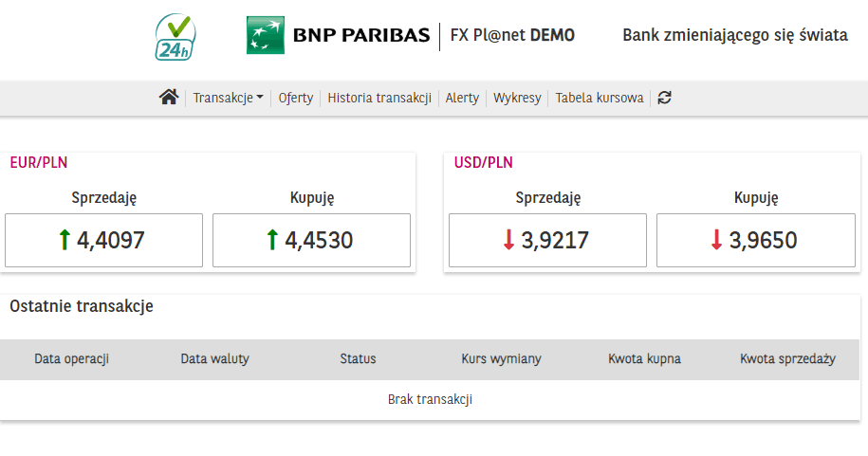Image resolution: width=868 pixels, height=456 pixels.
Task: Click red down arrow in USD/PLN Sprzedaję
Action: pos(508,240)
